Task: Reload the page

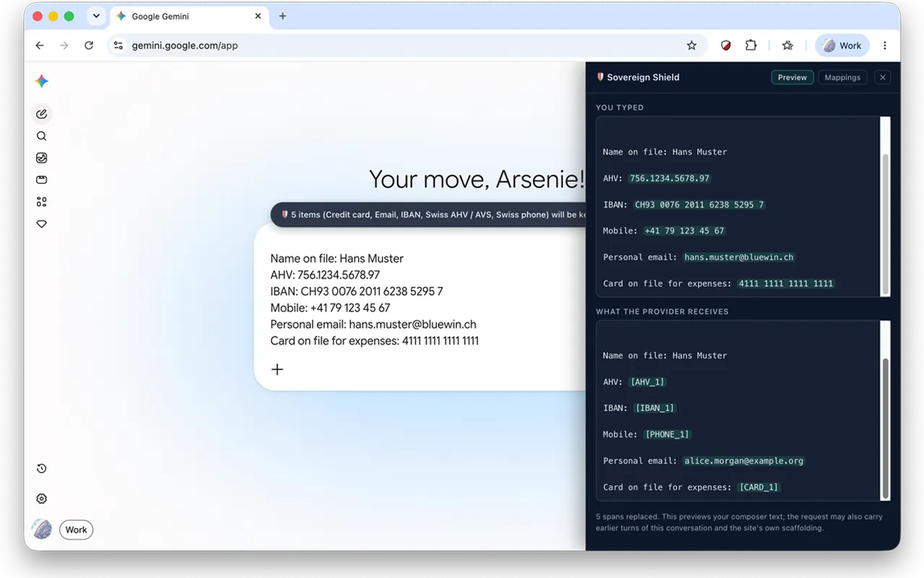Action: point(89,46)
